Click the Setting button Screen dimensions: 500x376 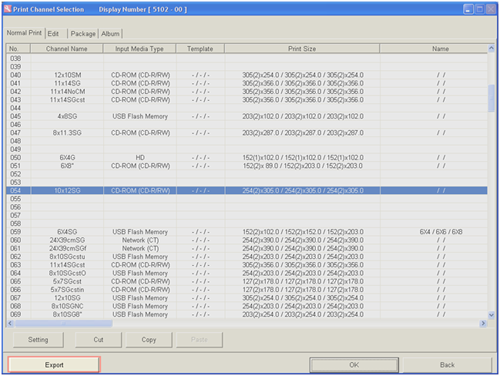[x=38, y=340]
